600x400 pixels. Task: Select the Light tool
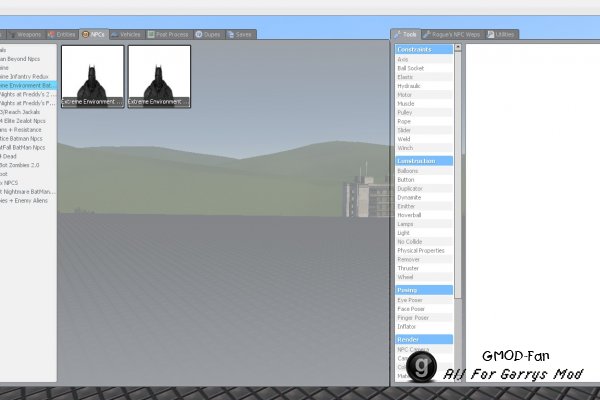424,233
